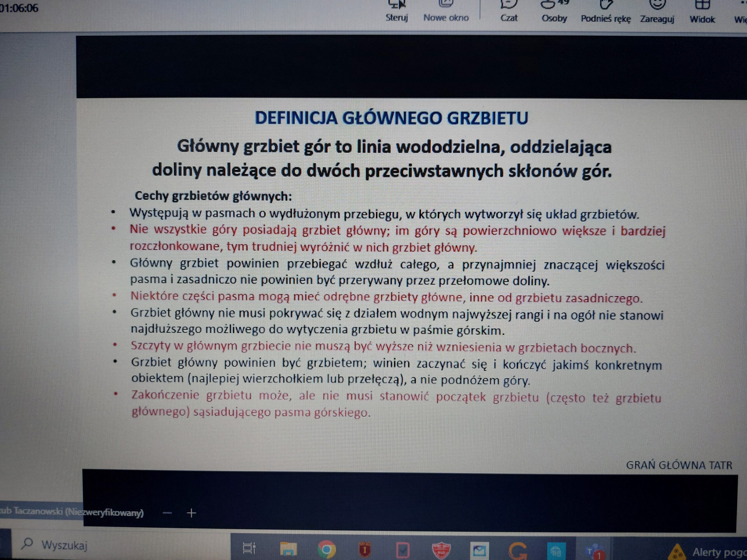
Task: Click Podnieś rękę to raise hand
Action: pos(605,12)
